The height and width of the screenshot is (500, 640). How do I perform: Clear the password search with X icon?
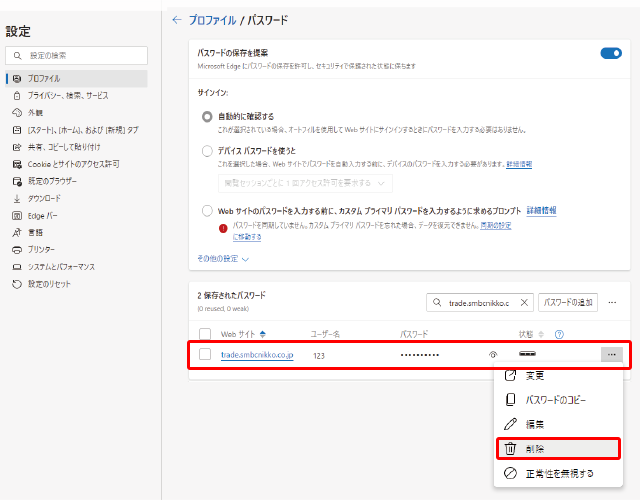tap(525, 302)
